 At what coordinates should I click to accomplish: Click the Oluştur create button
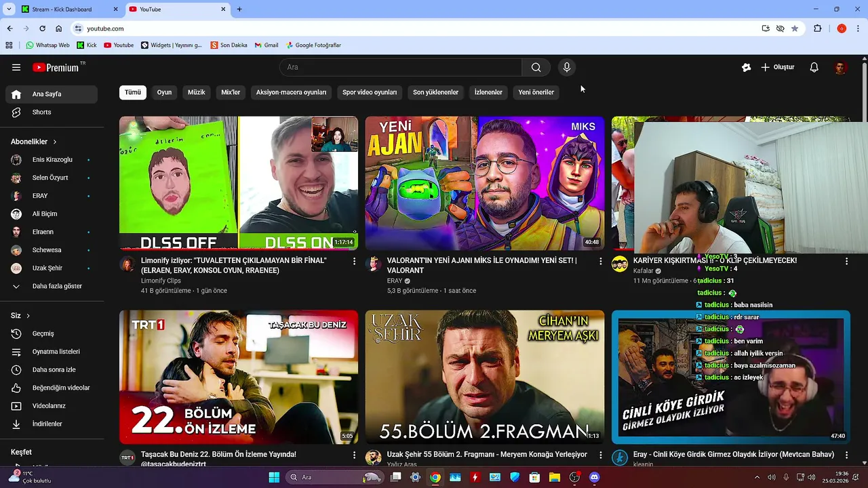coord(777,67)
